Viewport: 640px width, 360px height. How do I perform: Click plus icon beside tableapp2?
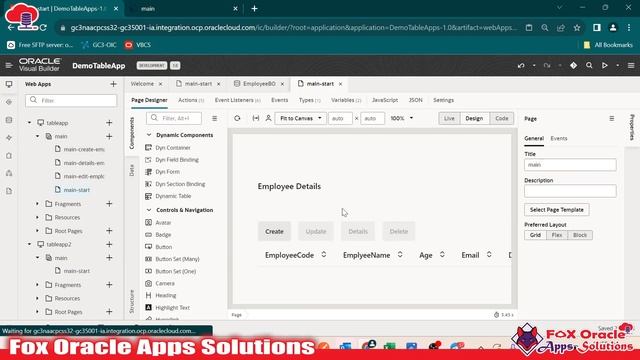click(109, 244)
